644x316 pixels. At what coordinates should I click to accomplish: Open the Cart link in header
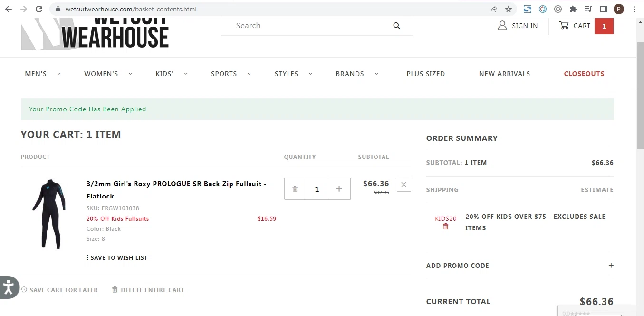(x=575, y=26)
